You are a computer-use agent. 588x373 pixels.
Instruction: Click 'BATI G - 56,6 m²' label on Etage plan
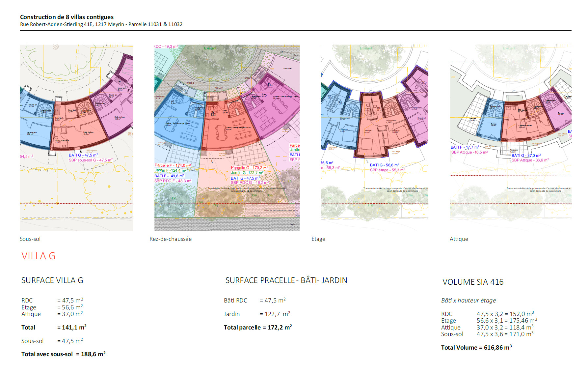pyautogui.click(x=384, y=165)
